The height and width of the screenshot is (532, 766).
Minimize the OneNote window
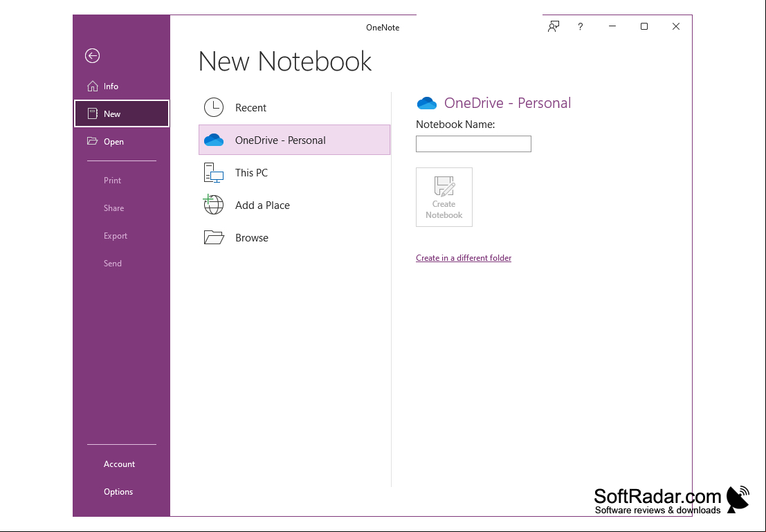point(612,26)
